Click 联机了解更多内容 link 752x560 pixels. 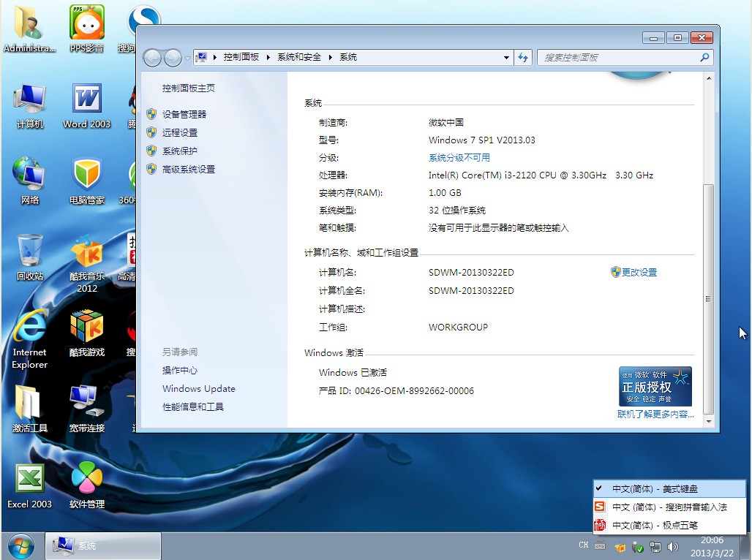pos(655,415)
